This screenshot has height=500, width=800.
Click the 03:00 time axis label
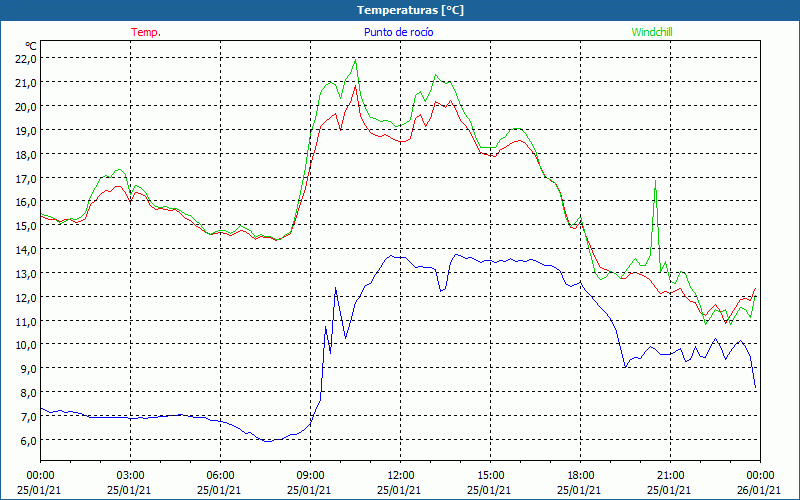[131, 476]
